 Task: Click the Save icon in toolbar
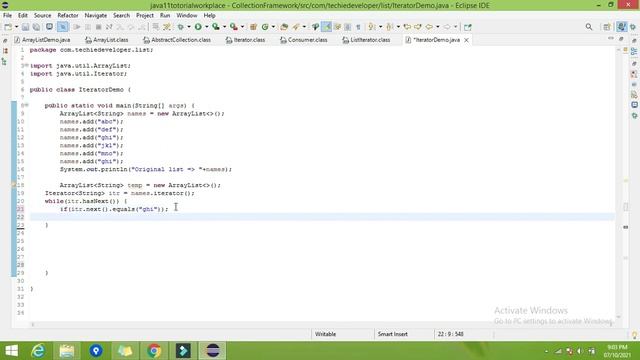25,27
